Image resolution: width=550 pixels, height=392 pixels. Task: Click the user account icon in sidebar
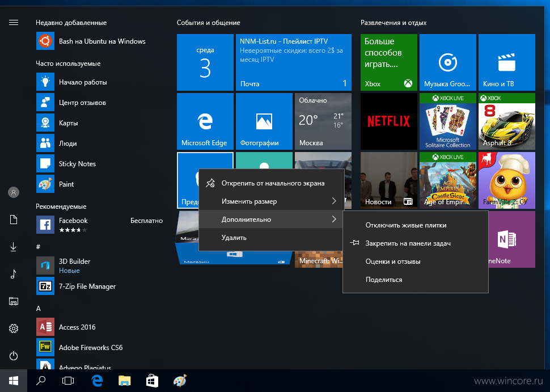tap(14, 192)
